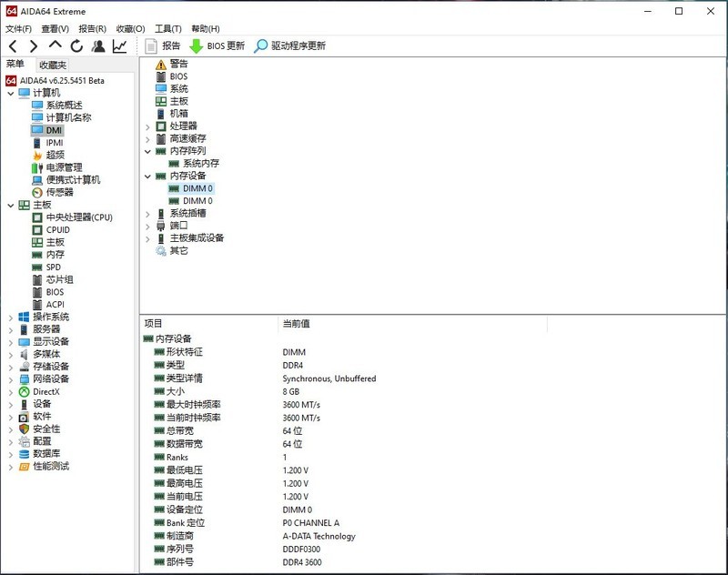The image size is (728, 575).
Task: Open the 工具(T) menu
Action: coord(168,29)
